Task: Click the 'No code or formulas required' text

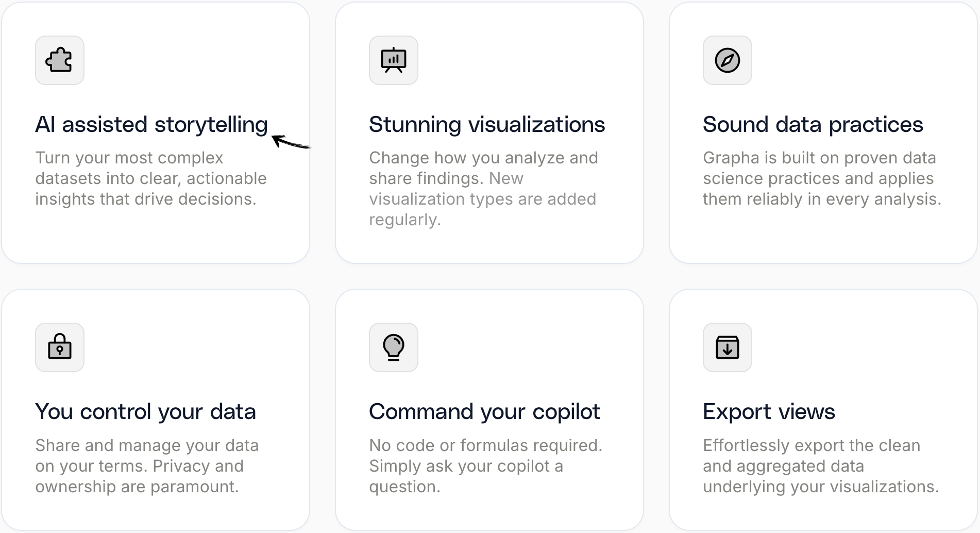Action: (x=485, y=466)
